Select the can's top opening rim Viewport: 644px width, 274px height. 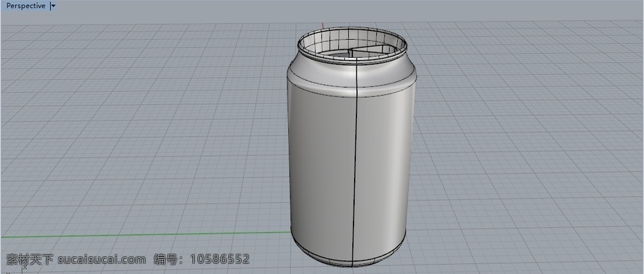coord(352,45)
